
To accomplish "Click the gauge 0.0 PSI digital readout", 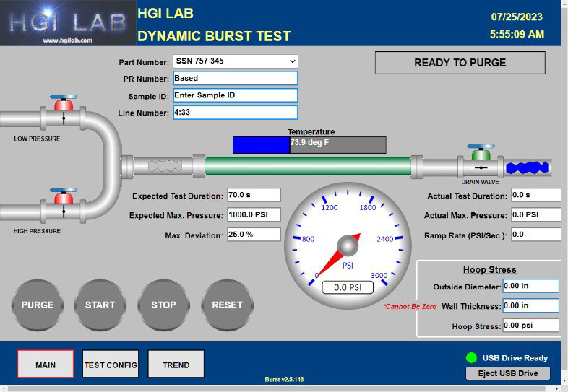I will [x=348, y=287].
